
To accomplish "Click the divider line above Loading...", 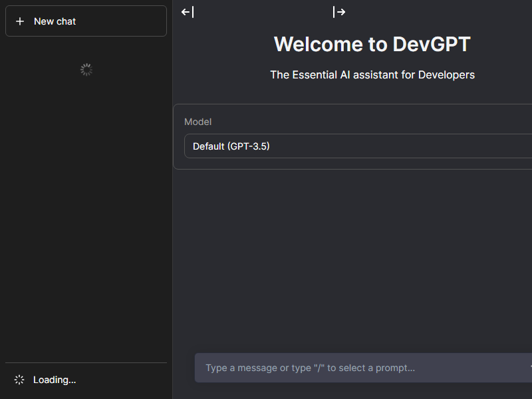I will pyautogui.click(x=86, y=363).
